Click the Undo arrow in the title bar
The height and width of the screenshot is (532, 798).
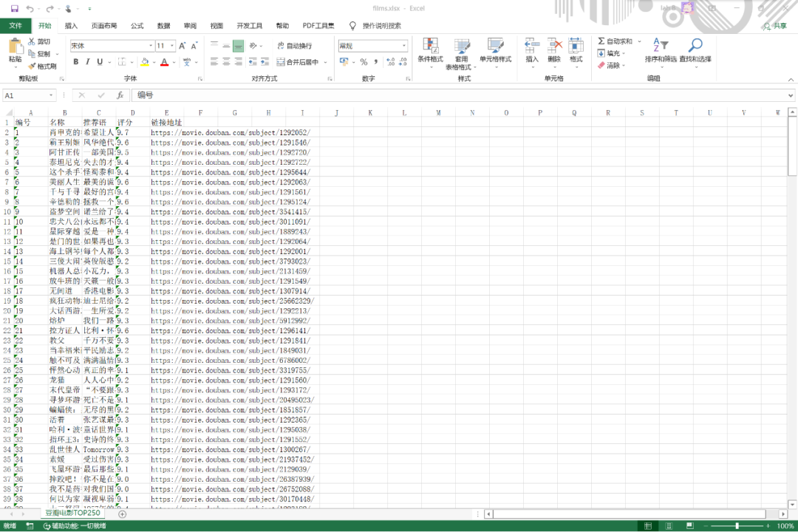tap(30, 9)
